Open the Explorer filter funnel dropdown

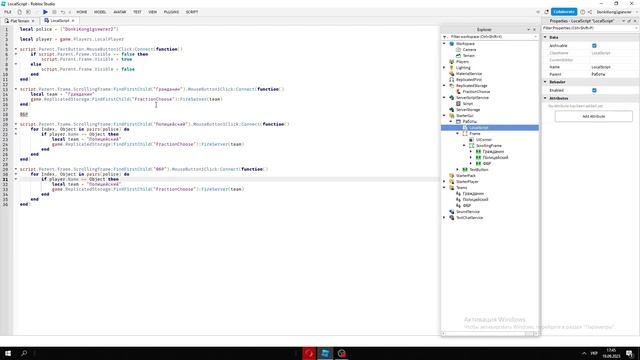tap(444, 37)
